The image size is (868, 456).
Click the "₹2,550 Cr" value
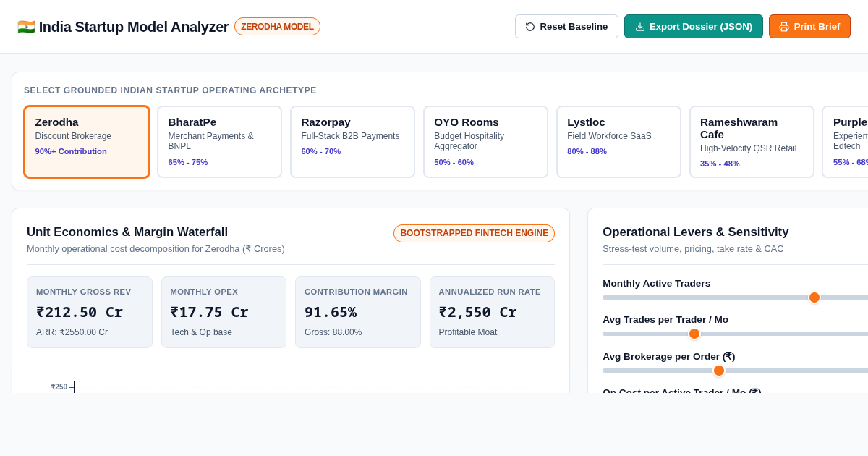(x=478, y=312)
